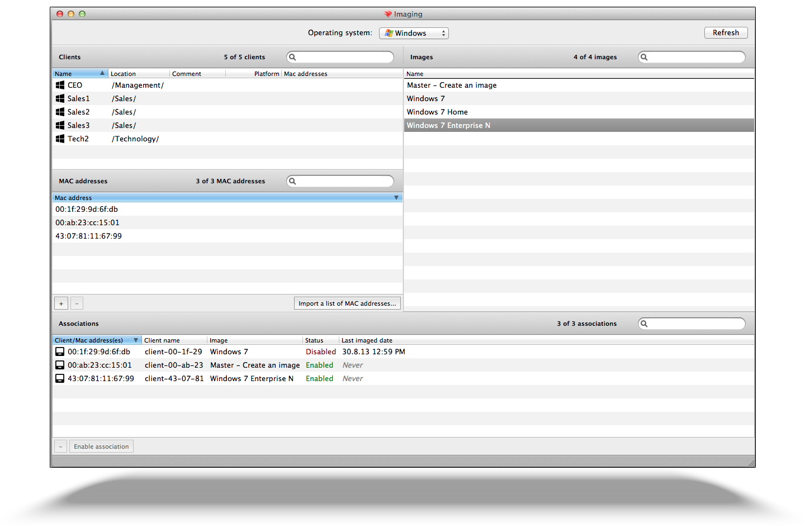Screen dimensions: 805x532
Task: Click client-00-1f-29 in associations
Action: pos(173,351)
